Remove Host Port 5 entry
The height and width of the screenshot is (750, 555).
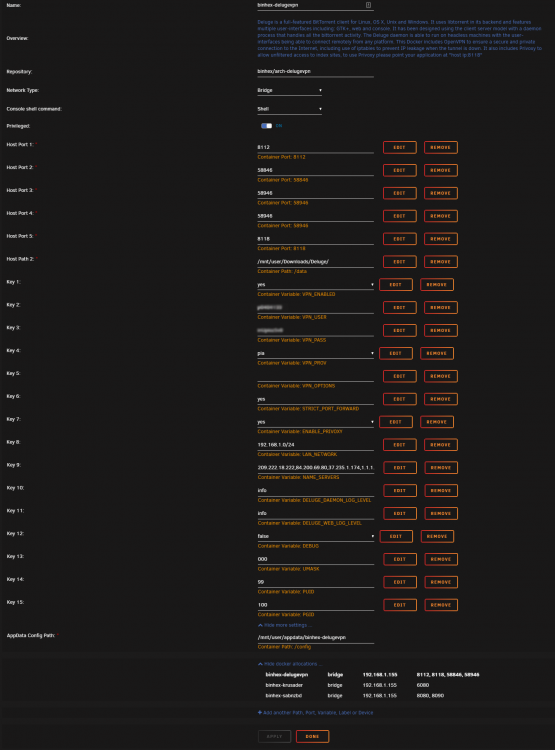coord(441,239)
